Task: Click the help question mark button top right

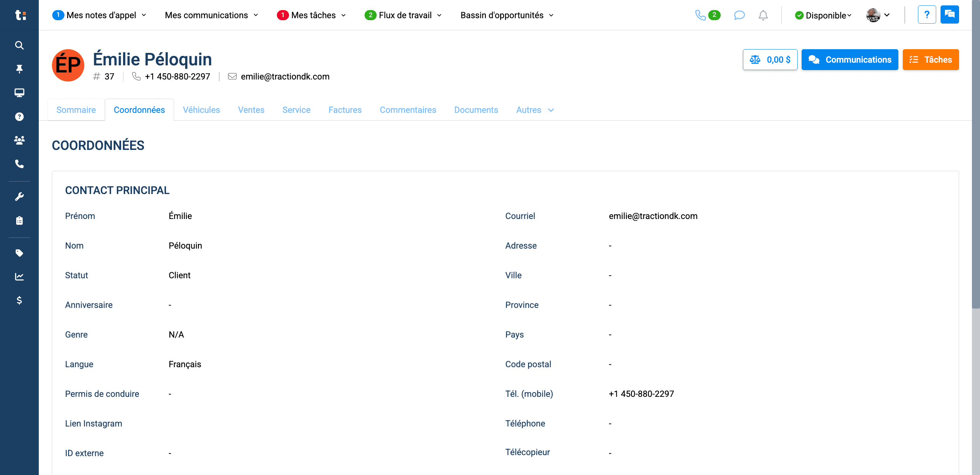Action: [927, 15]
